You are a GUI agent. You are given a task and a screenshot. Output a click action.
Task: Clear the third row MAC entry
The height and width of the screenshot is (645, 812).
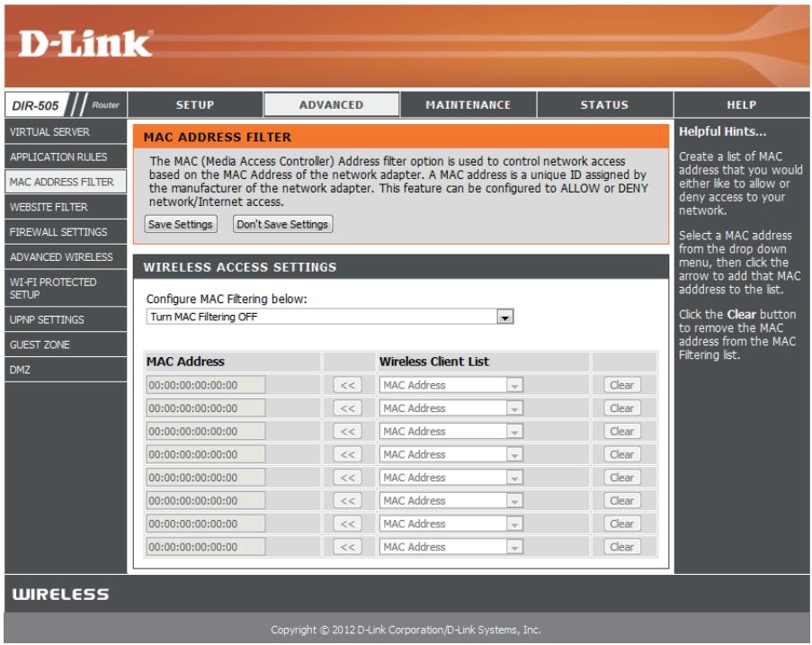[x=622, y=431]
